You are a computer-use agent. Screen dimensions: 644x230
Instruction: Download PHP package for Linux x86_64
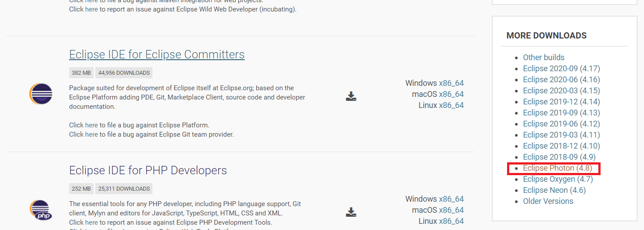pos(451,221)
